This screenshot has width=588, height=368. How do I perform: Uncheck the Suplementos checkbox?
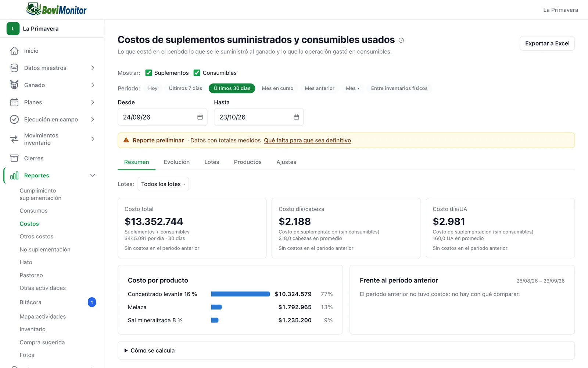[x=148, y=73]
